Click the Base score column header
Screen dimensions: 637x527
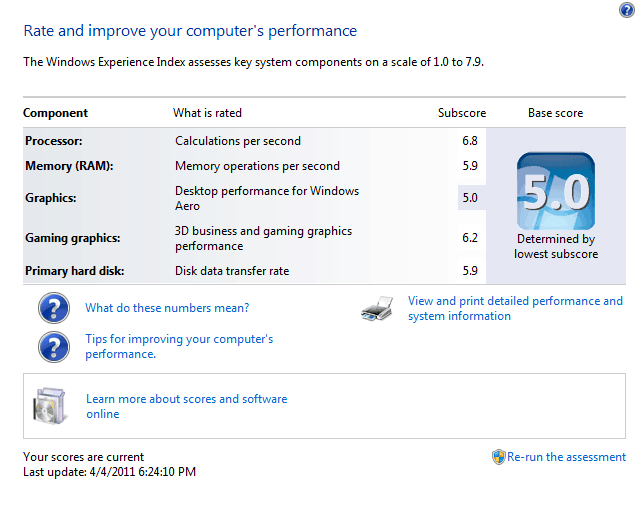click(x=555, y=113)
